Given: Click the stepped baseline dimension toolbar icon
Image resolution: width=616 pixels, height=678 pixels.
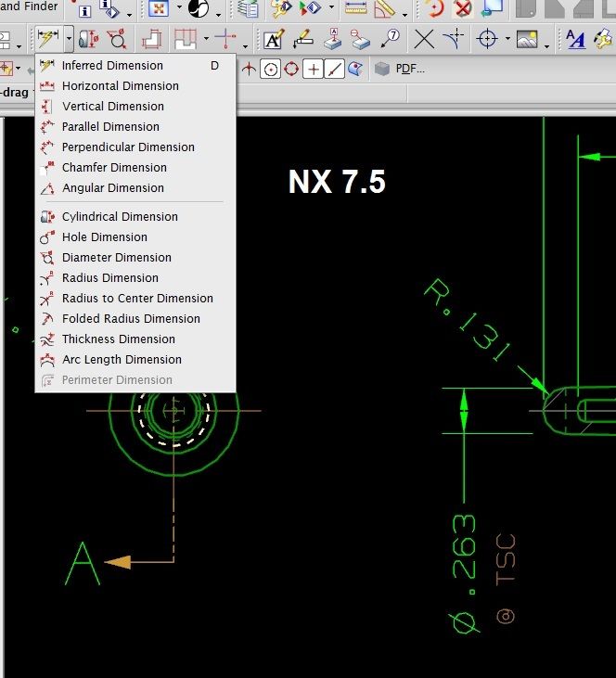Looking at the screenshot, I should pyautogui.click(x=152, y=39).
